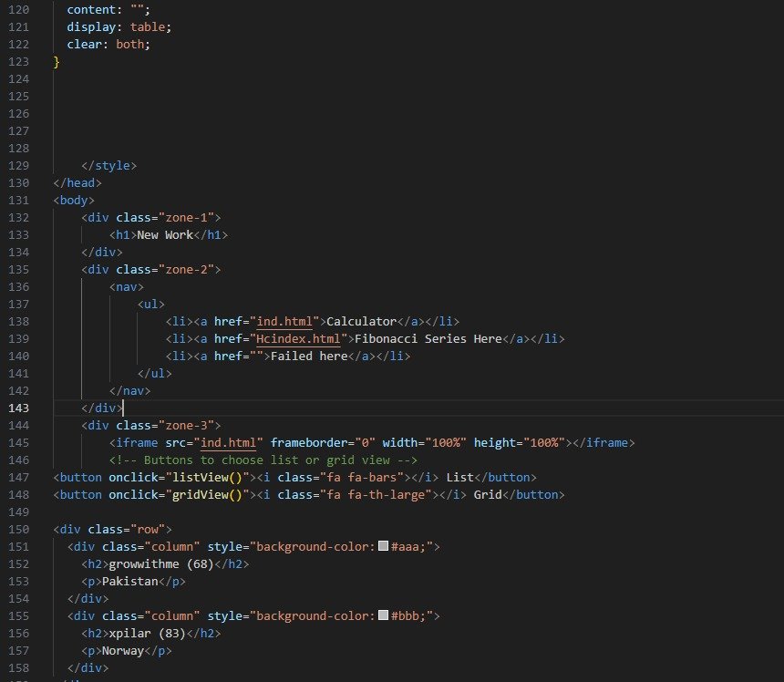The width and height of the screenshot is (784, 682).
Task: Click line number 143 in the gutter
Action: tap(18, 408)
